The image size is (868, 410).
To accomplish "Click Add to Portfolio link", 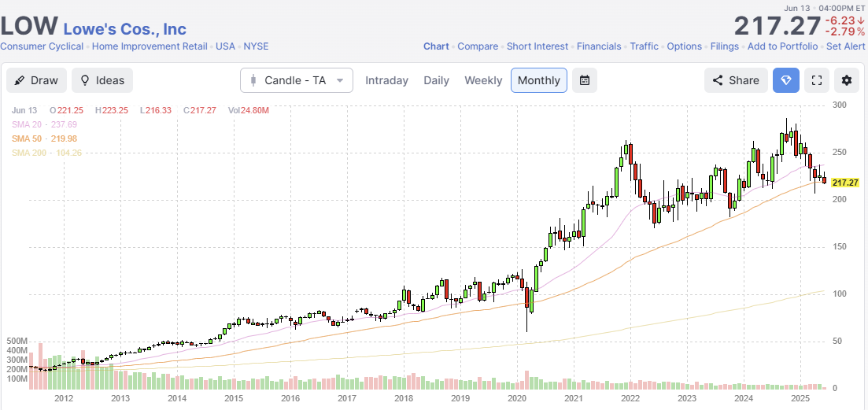I will (782, 46).
